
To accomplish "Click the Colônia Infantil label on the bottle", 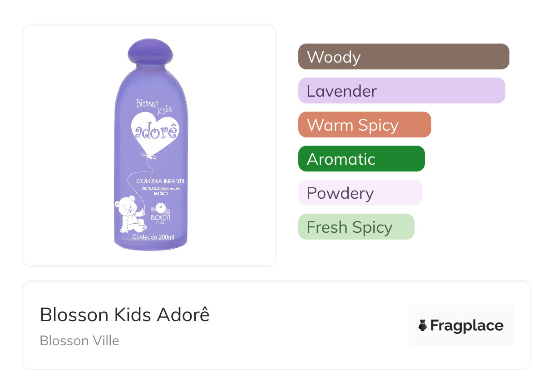I will tap(161, 181).
